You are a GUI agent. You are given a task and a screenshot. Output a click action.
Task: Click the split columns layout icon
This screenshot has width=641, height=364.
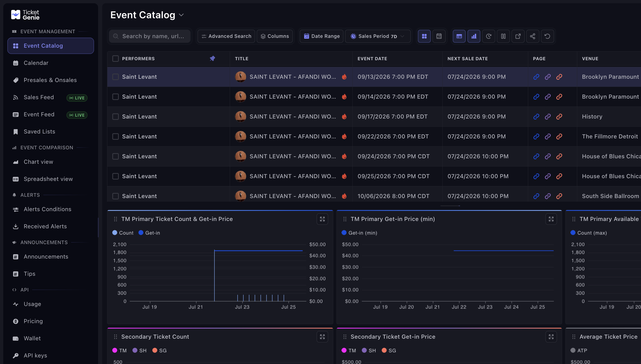click(x=503, y=36)
